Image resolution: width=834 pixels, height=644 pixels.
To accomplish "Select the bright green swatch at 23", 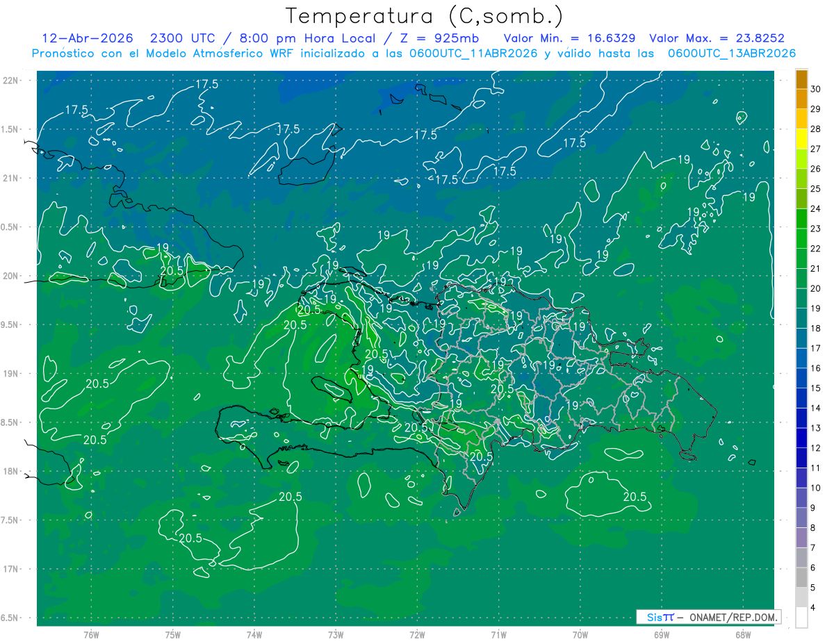I will point(801,219).
